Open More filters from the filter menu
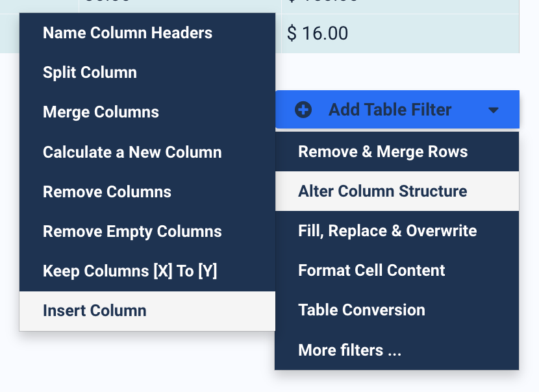This screenshot has width=539, height=392. click(x=349, y=349)
